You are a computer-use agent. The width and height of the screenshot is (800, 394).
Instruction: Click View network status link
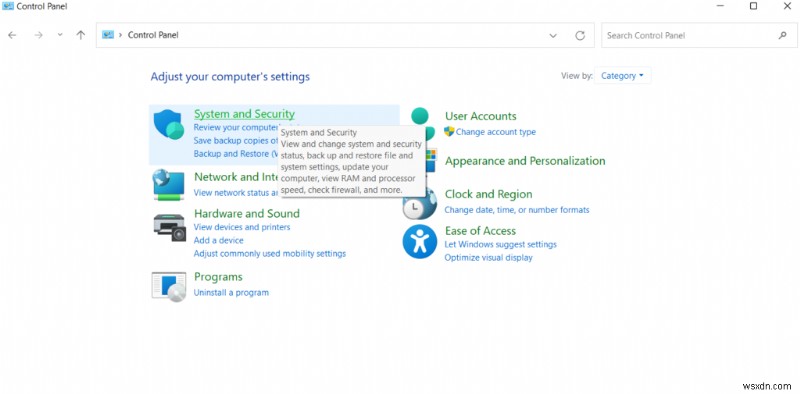[236, 193]
